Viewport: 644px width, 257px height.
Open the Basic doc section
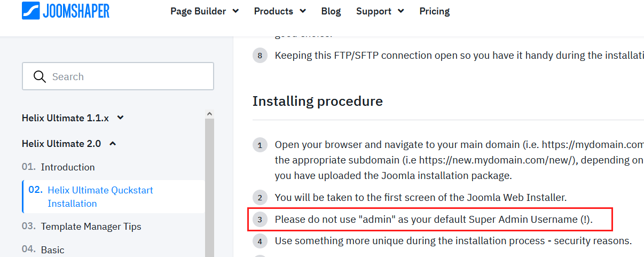[x=52, y=250]
